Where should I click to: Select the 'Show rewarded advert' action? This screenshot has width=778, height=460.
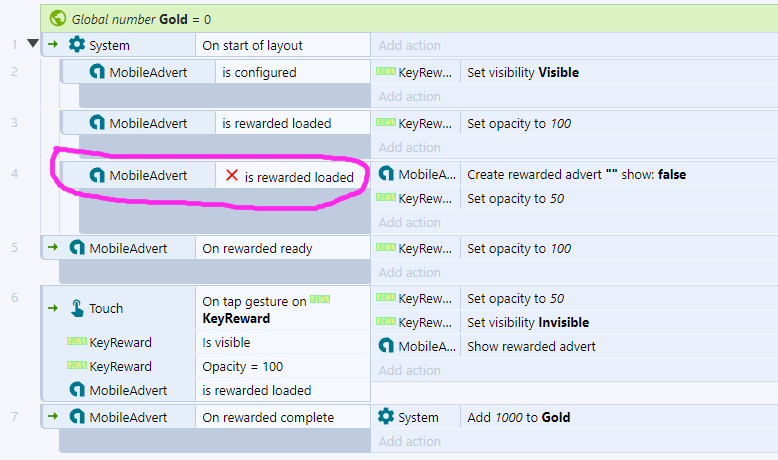point(531,346)
